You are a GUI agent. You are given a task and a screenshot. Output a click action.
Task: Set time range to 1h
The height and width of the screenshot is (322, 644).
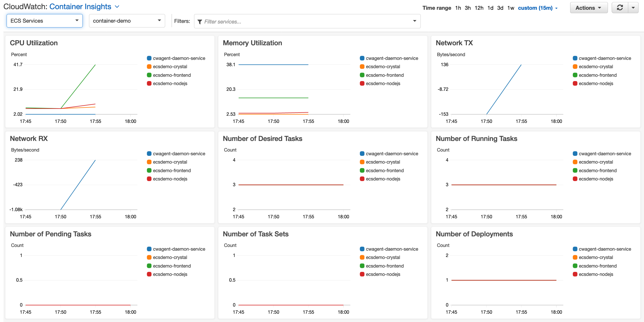pos(458,8)
